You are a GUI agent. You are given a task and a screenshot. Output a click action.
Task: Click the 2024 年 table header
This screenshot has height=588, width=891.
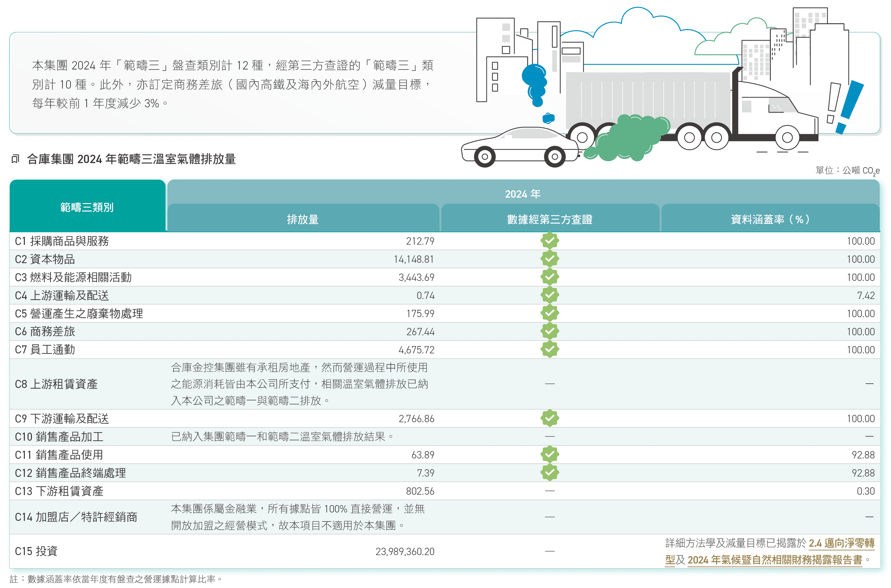(523, 194)
